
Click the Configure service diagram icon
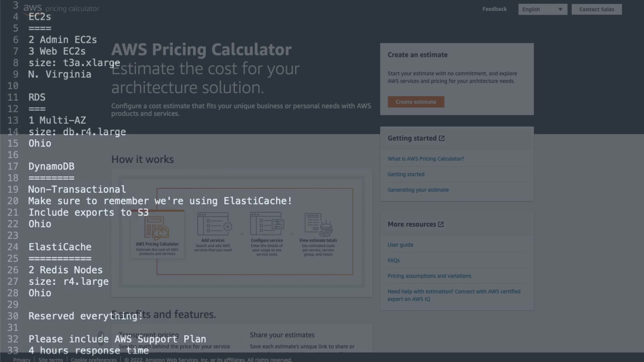coord(267,224)
